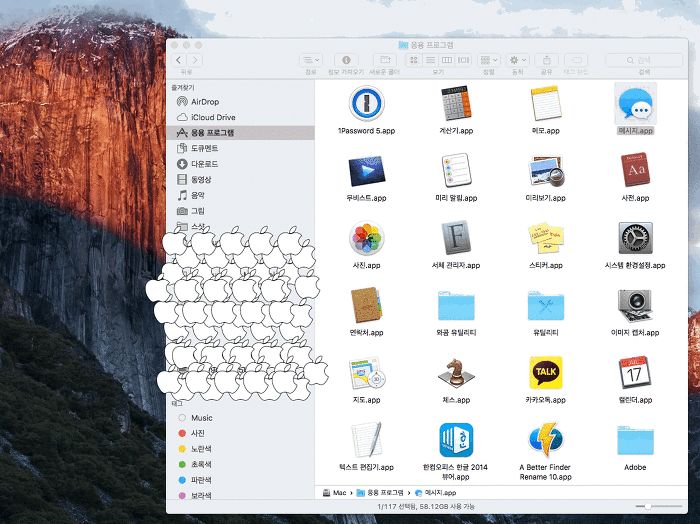
Task: Select the 시스템 환경설정.app icon
Action: pos(635,238)
